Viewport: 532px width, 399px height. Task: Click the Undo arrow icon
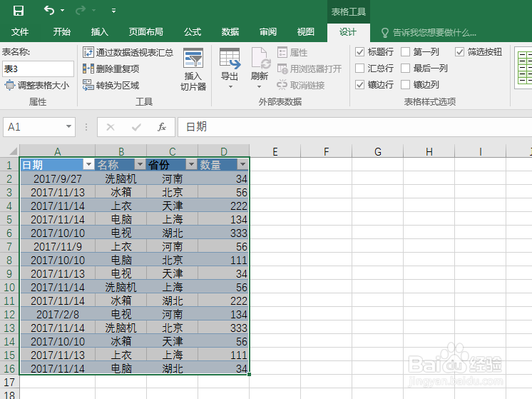click(49, 11)
